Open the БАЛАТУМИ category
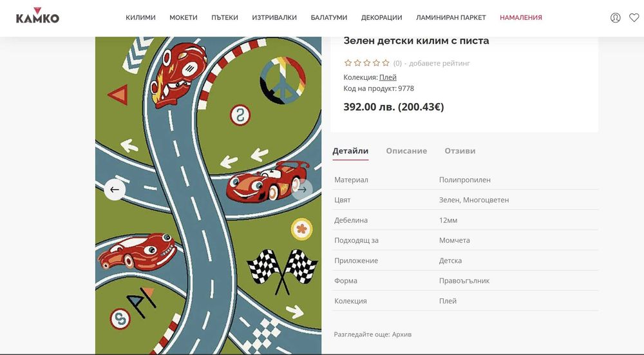The width and height of the screenshot is (644, 355). (329, 17)
